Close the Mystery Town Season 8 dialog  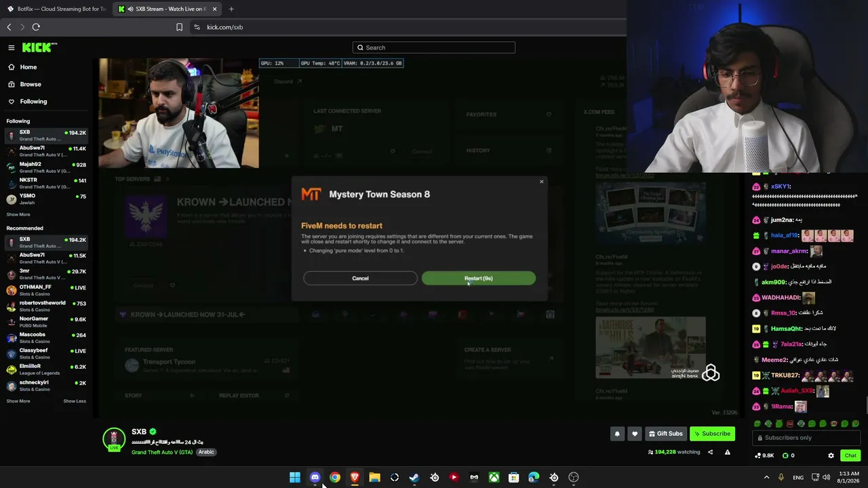(541, 182)
